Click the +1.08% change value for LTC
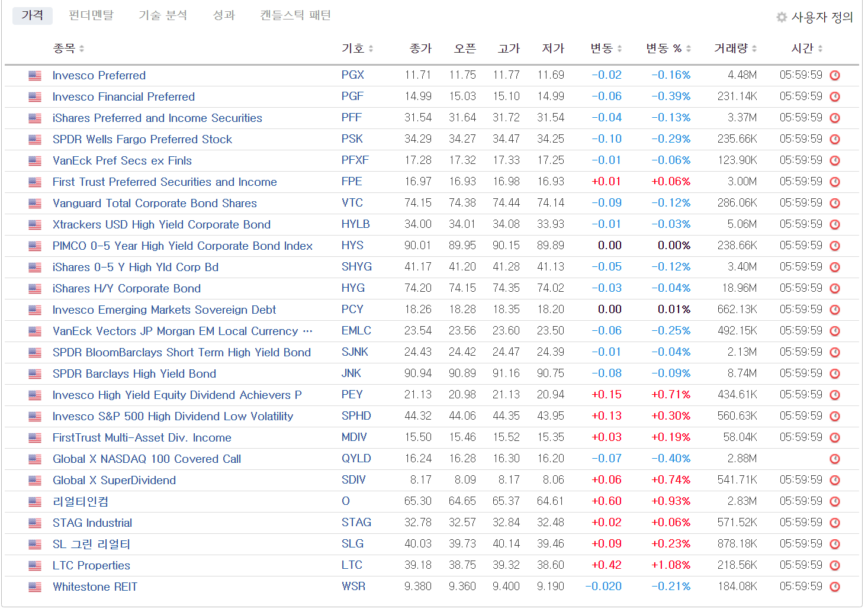Viewport: 868px width, 612px height. tap(671, 565)
